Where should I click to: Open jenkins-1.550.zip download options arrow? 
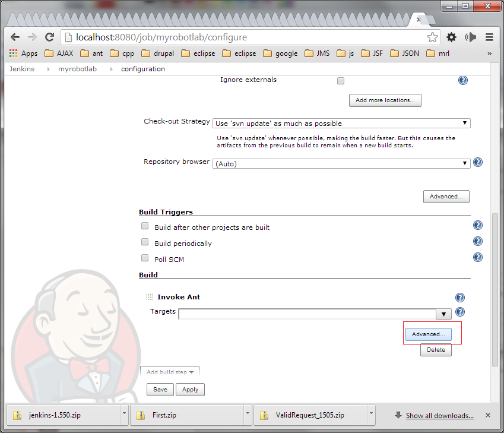point(124,414)
